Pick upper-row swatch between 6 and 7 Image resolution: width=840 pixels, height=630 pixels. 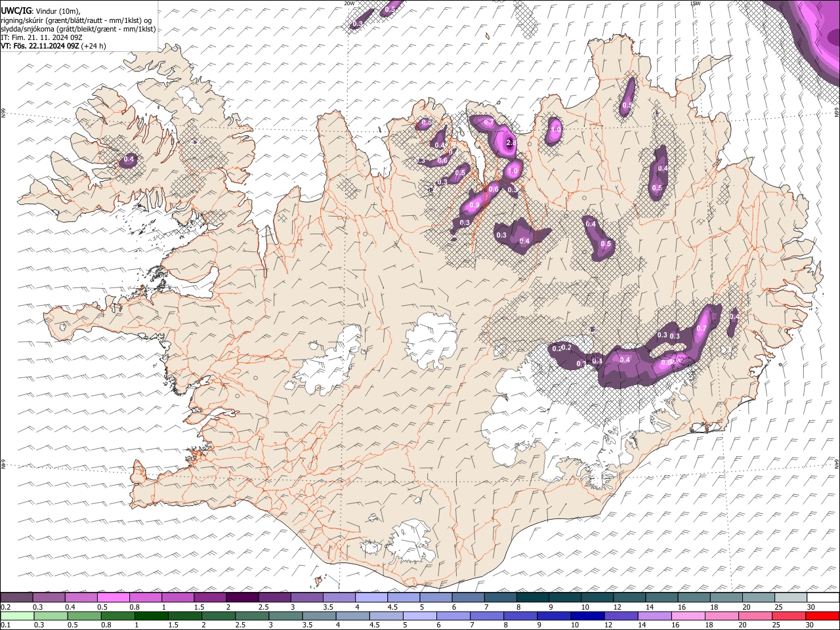467,597
